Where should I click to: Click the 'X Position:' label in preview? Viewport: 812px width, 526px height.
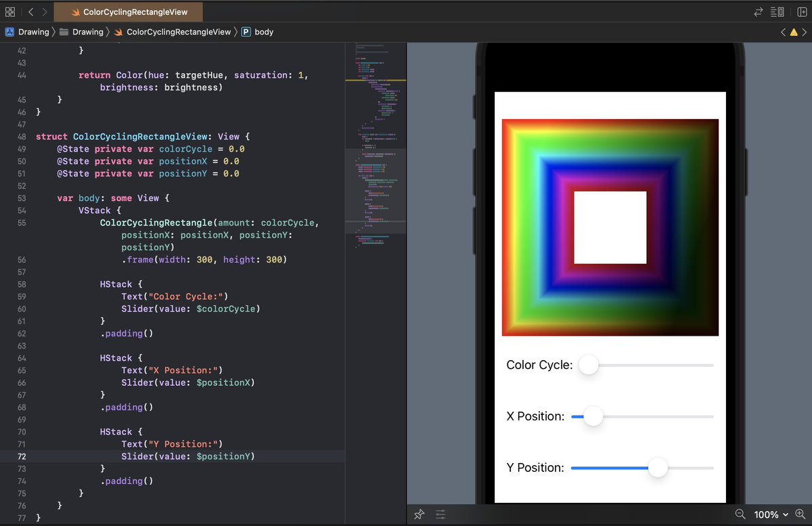click(535, 416)
